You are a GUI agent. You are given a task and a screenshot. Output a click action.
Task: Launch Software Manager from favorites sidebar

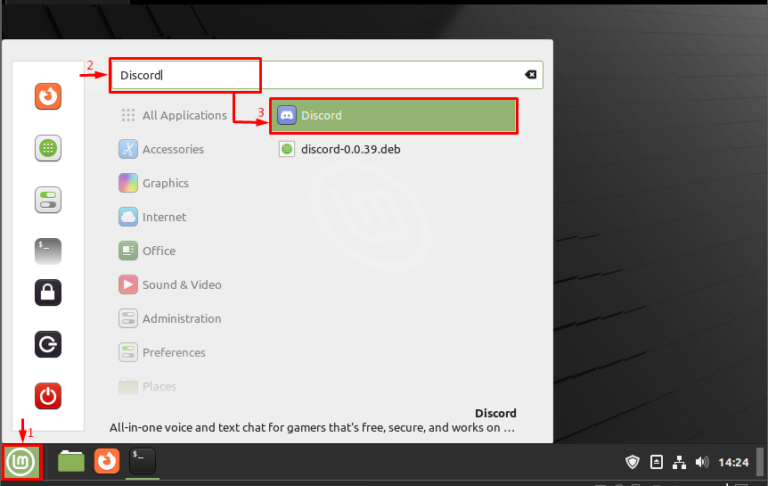[x=48, y=148]
